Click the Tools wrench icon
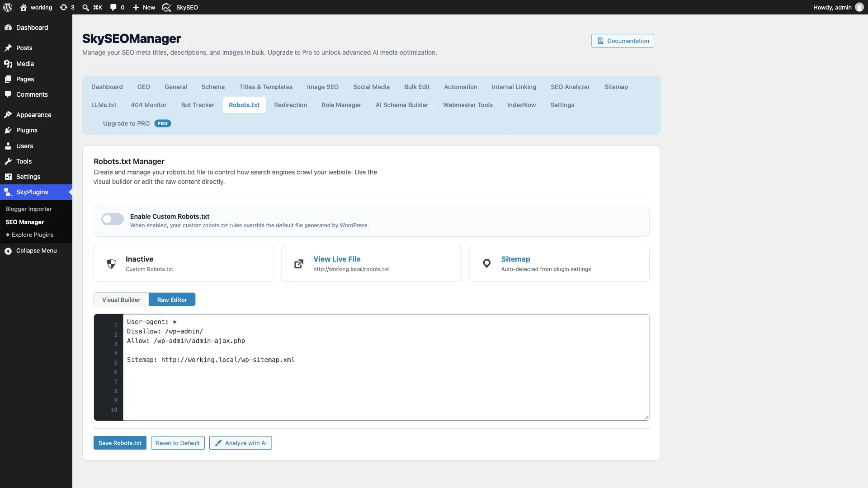Viewport: 868px width, 488px height. click(x=8, y=161)
